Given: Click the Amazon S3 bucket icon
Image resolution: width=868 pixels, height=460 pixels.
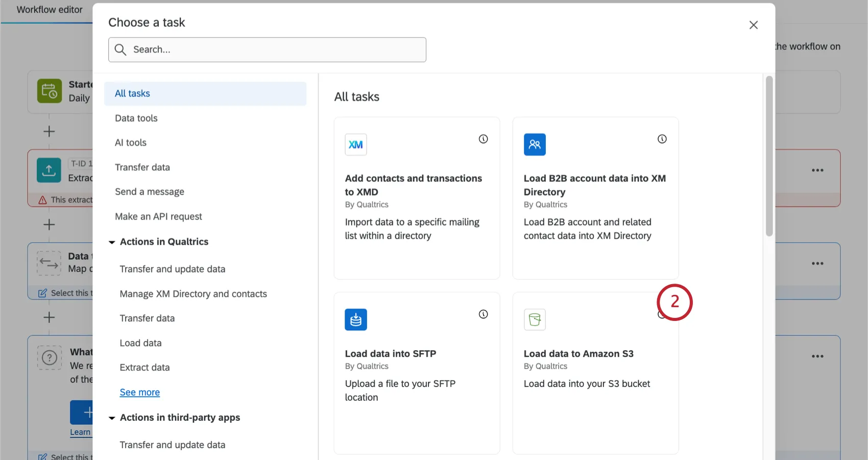Looking at the screenshot, I should 535,319.
